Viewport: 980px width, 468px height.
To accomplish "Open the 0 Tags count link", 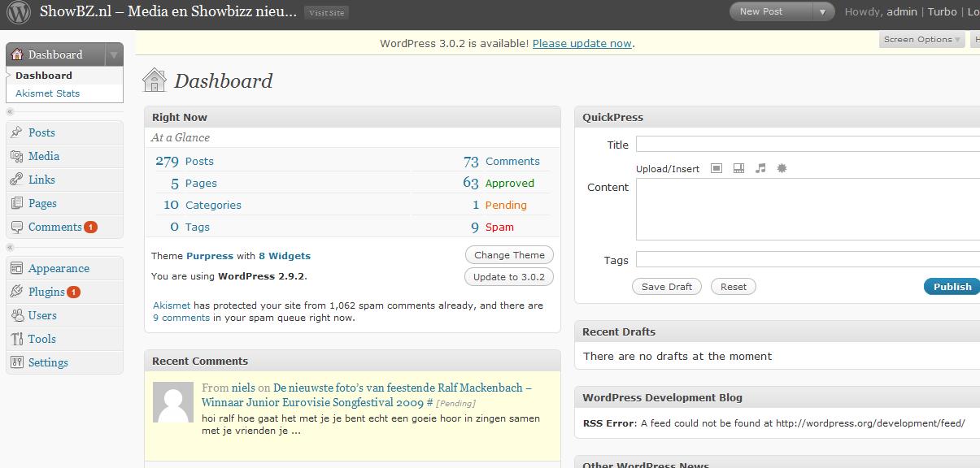I will (x=189, y=227).
